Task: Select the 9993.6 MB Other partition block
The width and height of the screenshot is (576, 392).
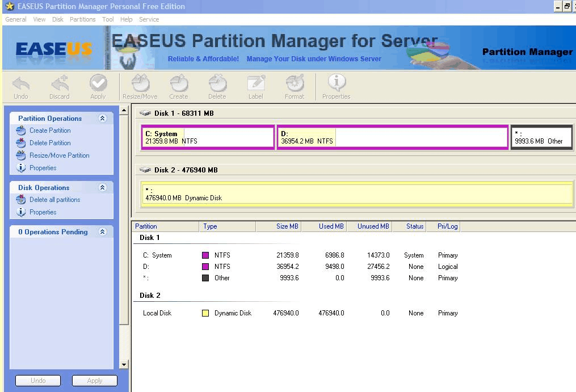Action: coord(541,137)
